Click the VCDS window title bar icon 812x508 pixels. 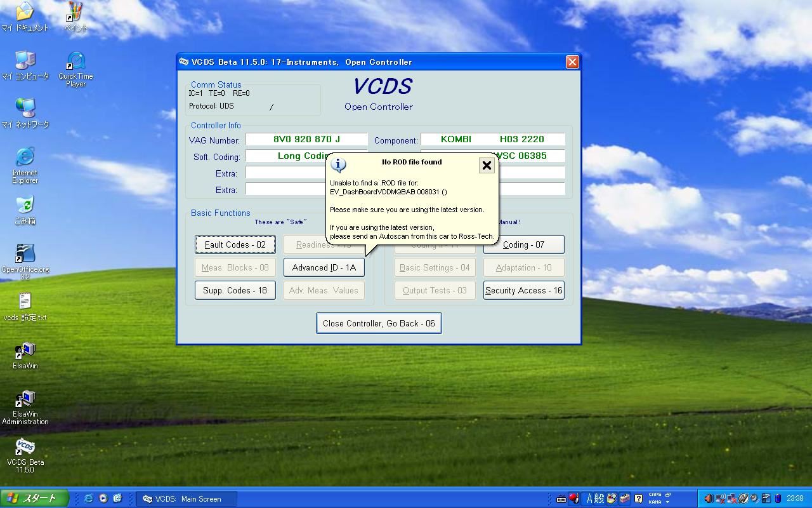[184, 62]
